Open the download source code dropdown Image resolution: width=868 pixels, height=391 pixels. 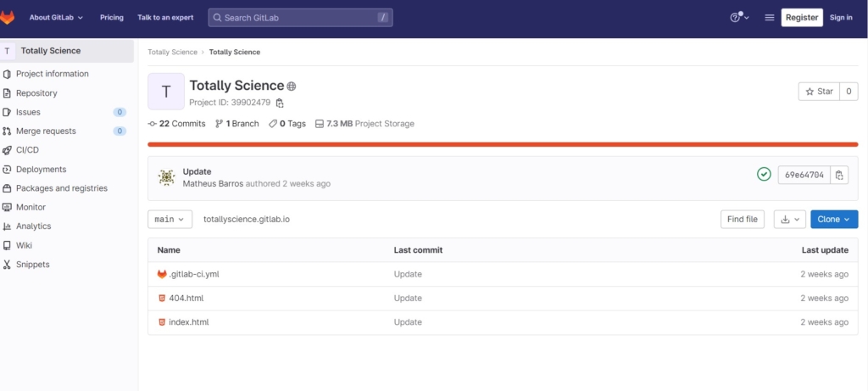[x=789, y=220]
